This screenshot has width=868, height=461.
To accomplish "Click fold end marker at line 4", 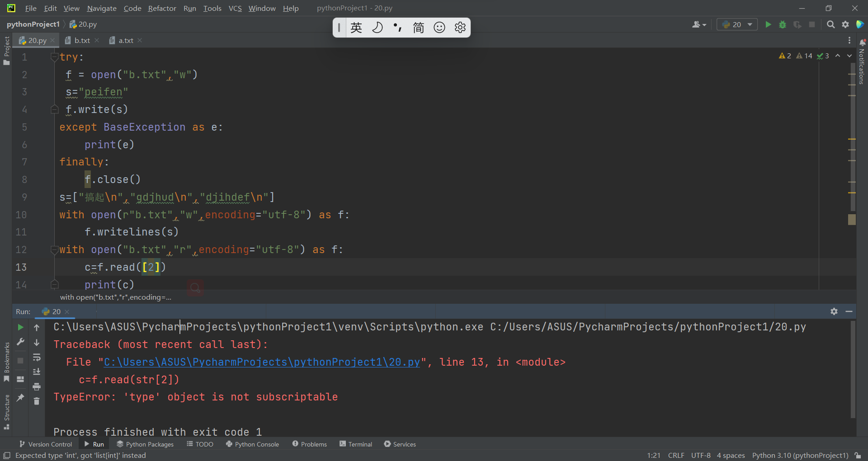I will tap(54, 109).
